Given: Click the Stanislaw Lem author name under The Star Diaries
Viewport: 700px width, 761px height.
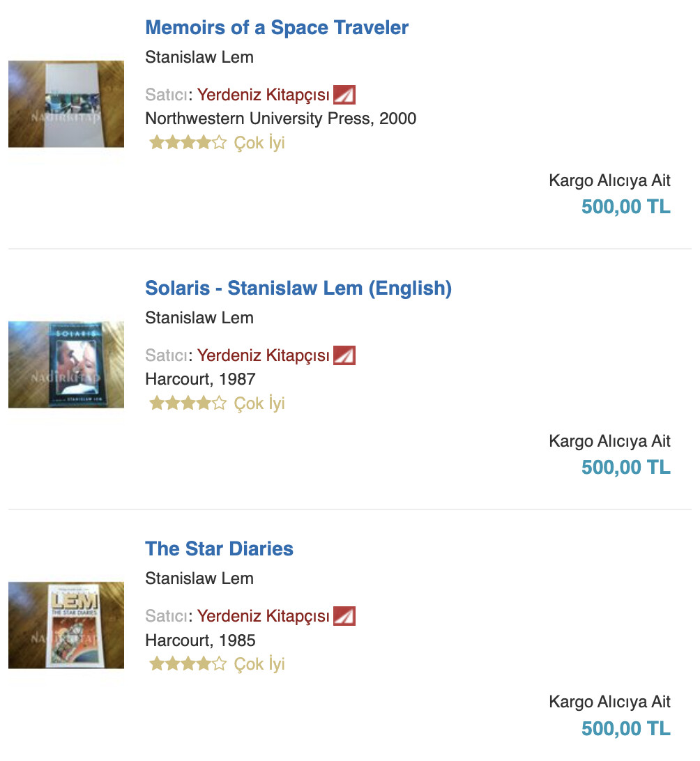Looking at the screenshot, I should (x=199, y=578).
